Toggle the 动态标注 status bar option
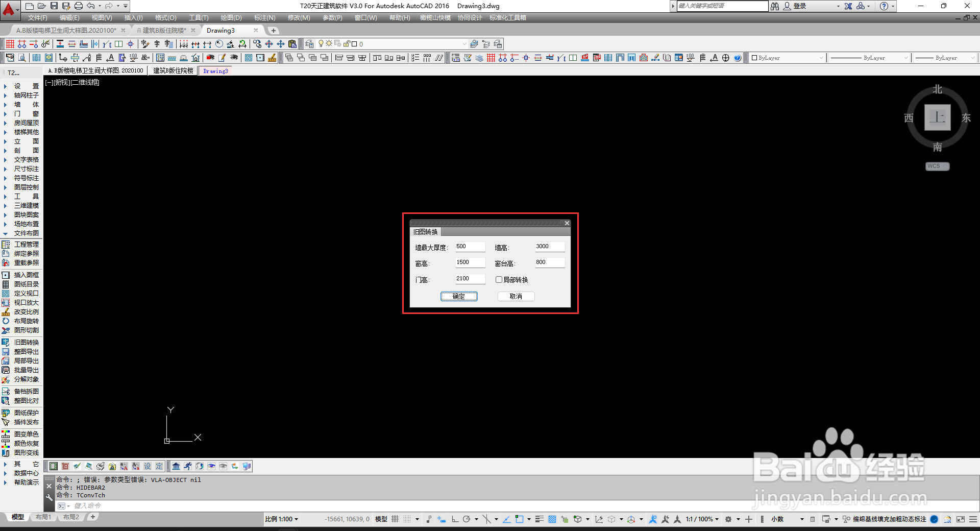Viewport: 980px width, 531px height. (914, 519)
